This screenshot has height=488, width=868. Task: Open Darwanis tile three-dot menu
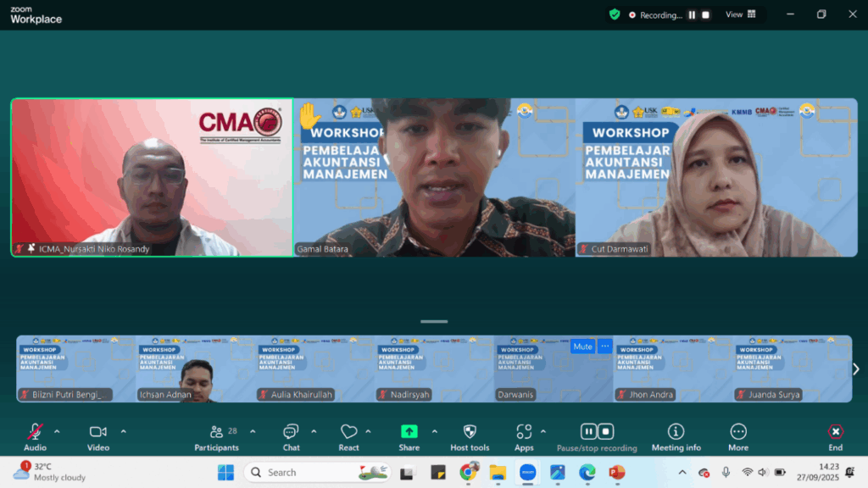(604, 346)
